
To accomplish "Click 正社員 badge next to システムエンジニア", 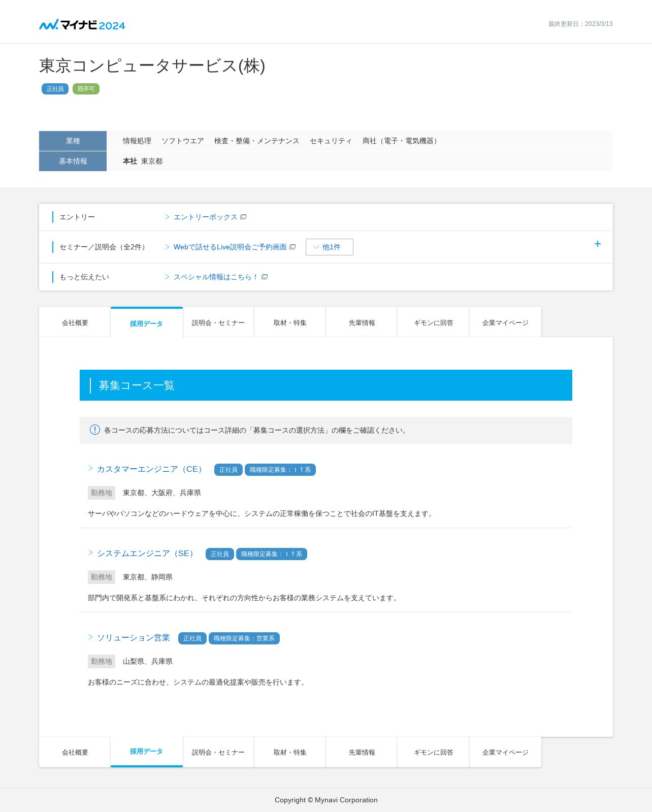I will pyautogui.click(x=219, y=554).
